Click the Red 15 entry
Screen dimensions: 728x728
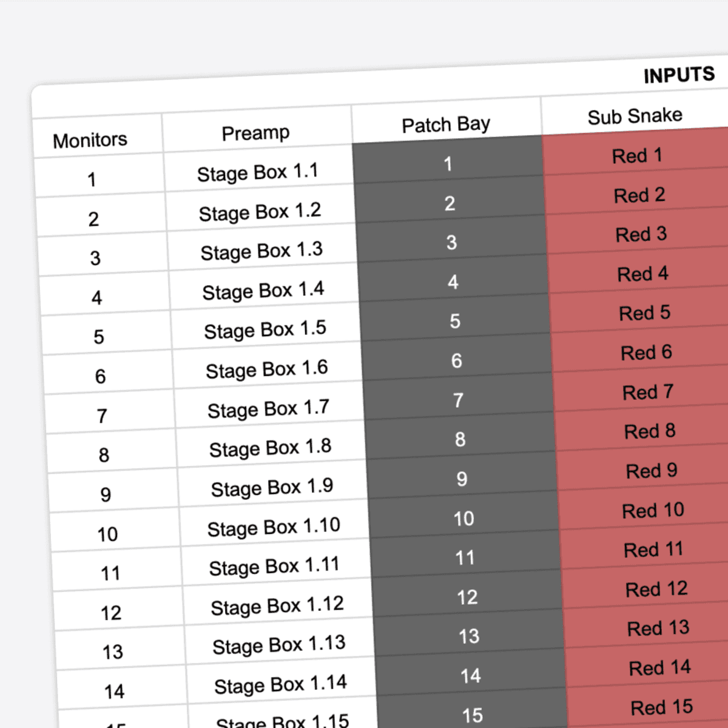click(x=661, y=707)
